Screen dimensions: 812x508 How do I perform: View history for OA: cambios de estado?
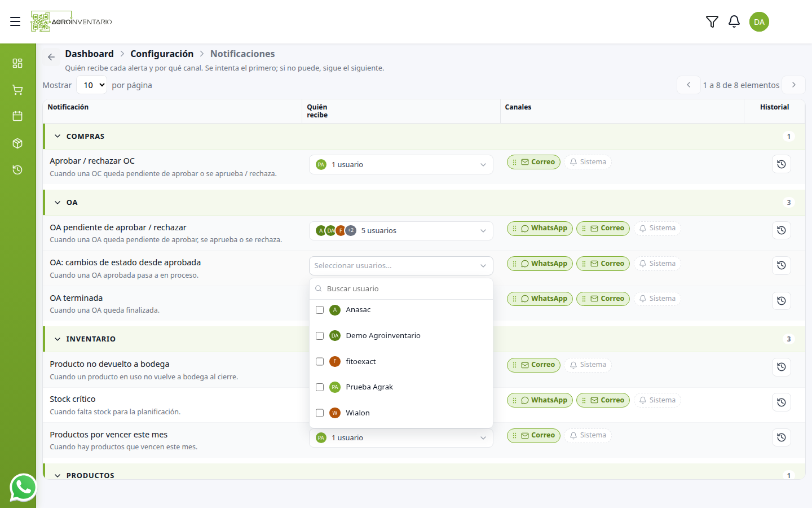point(781,265)
